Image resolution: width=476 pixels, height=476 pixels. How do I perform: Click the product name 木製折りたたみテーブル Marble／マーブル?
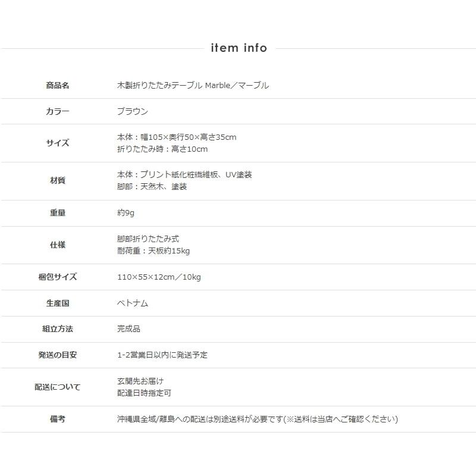pos(193,85)
